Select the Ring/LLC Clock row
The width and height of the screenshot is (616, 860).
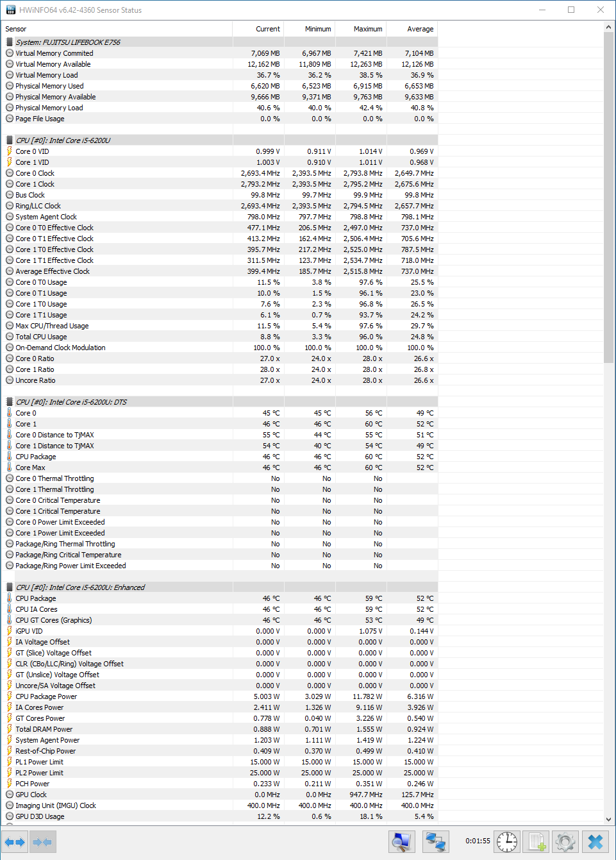219,206
